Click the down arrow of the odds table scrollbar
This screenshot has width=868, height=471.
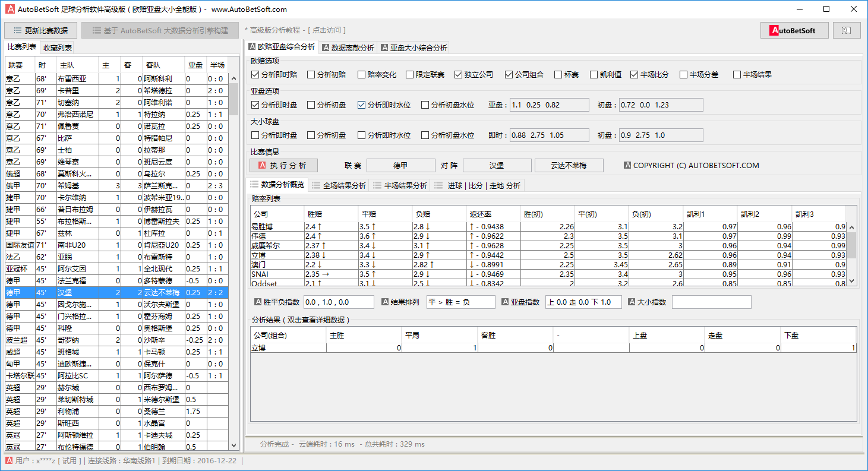point(852,281)
